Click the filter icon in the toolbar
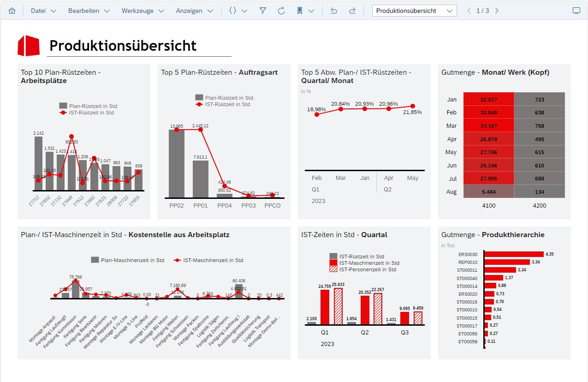The image size is (588, 382). click(x=262, y=10)
